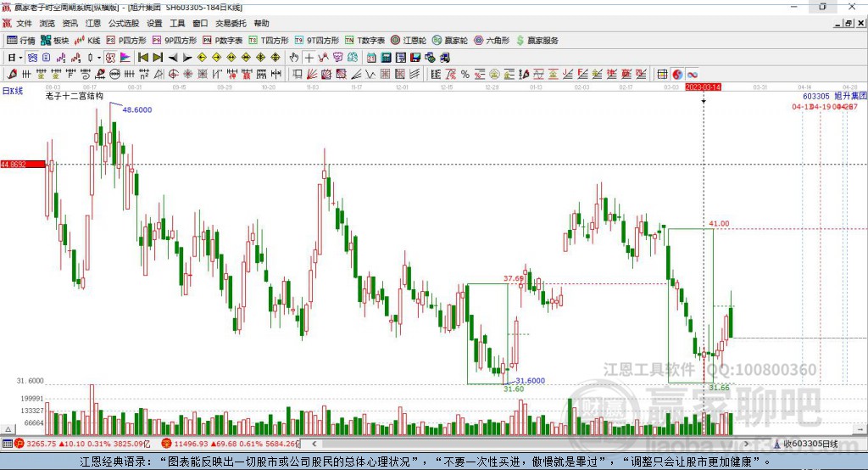Screen dimensions: 868x470
Task: Open the 江恩 menu
Action: (x=93, y=23)
